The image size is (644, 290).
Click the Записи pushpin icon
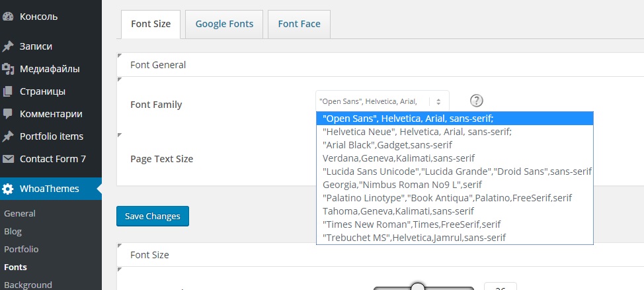pyautogui.click(x=8, y=46)
